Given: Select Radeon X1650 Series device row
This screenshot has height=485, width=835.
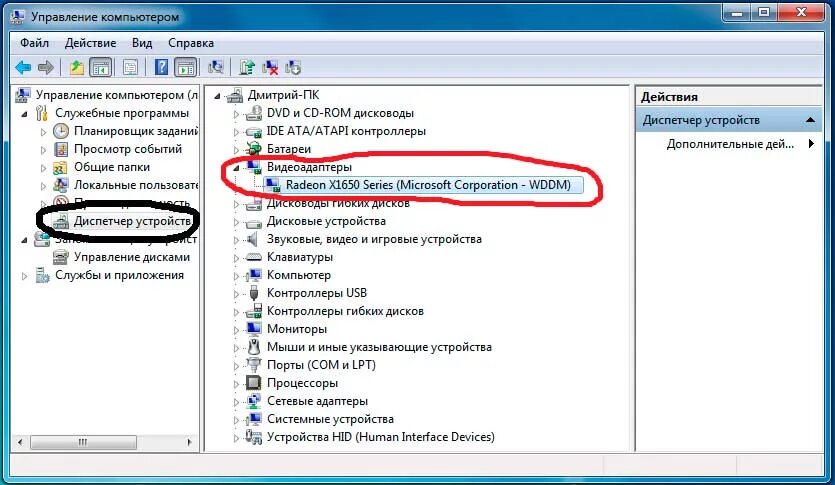Looking at the screenshot, I should [x=428, y=185].
